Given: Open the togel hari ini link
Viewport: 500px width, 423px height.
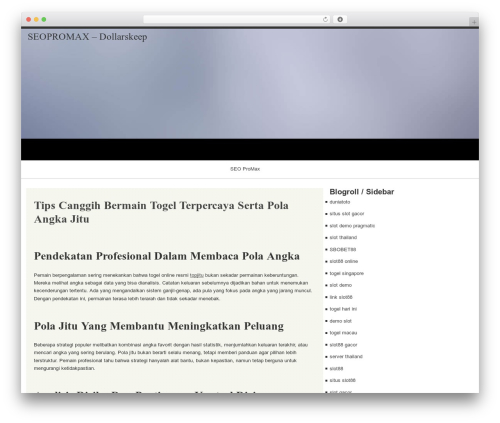Looking at the screenshot, I should point(343,309).
